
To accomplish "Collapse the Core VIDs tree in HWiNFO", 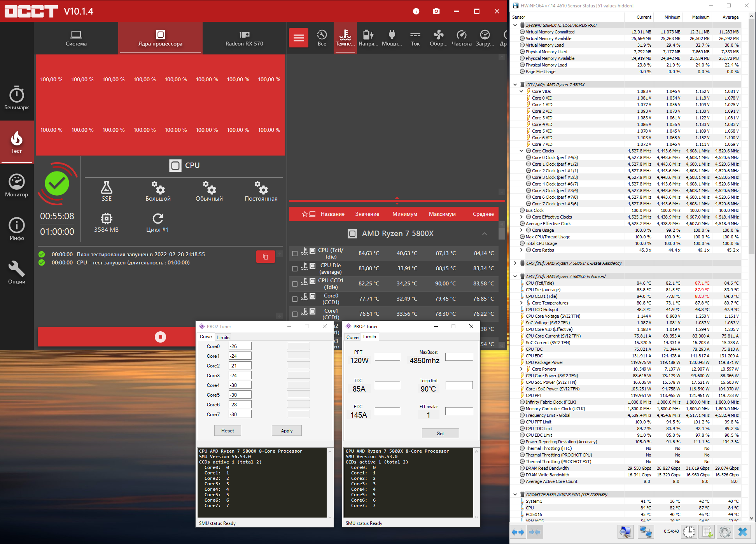I will click(x=521, y=91).
